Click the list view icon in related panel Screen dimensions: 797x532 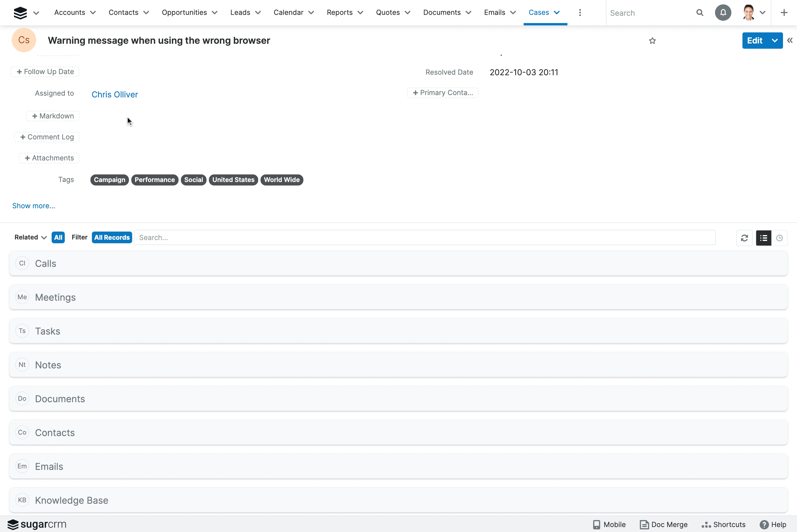tap(764, 237)
